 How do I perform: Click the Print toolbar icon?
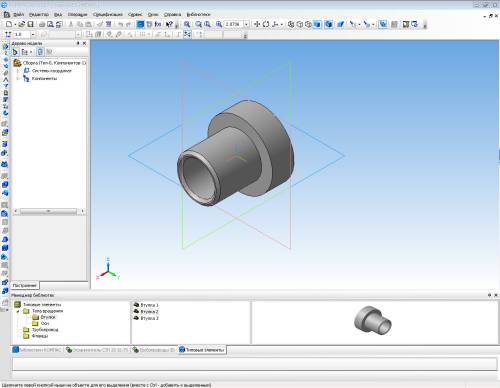click(42, 24)
